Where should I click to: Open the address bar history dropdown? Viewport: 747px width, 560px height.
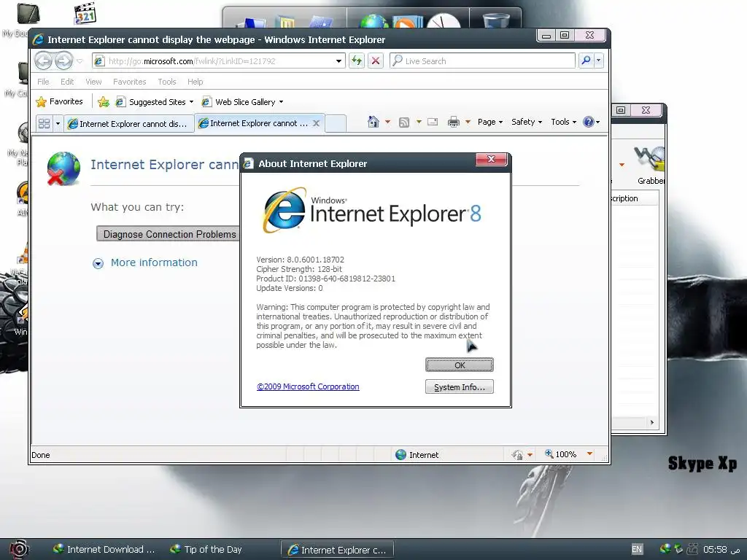pyautogui.click(x=338, y=61)
